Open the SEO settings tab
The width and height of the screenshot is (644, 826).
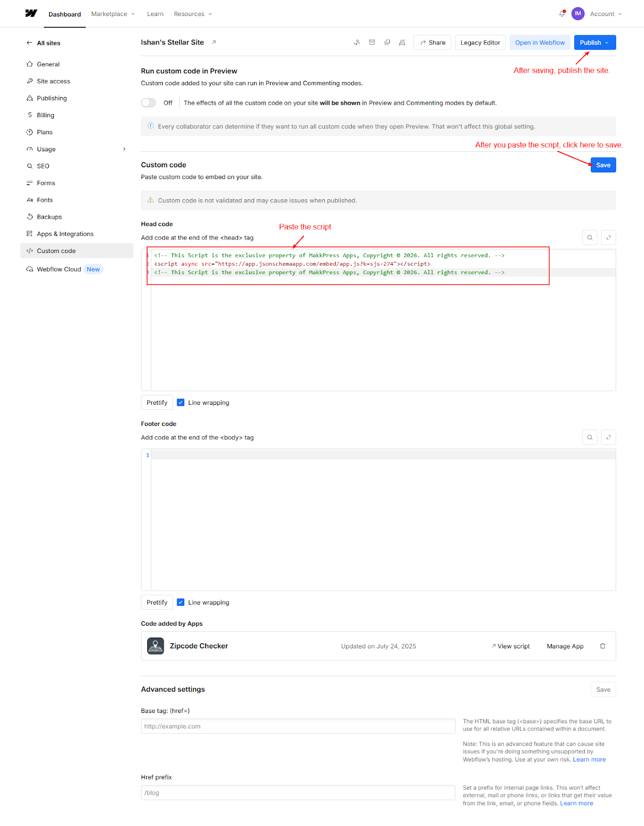pyautogui.click(x=43, y=166)
